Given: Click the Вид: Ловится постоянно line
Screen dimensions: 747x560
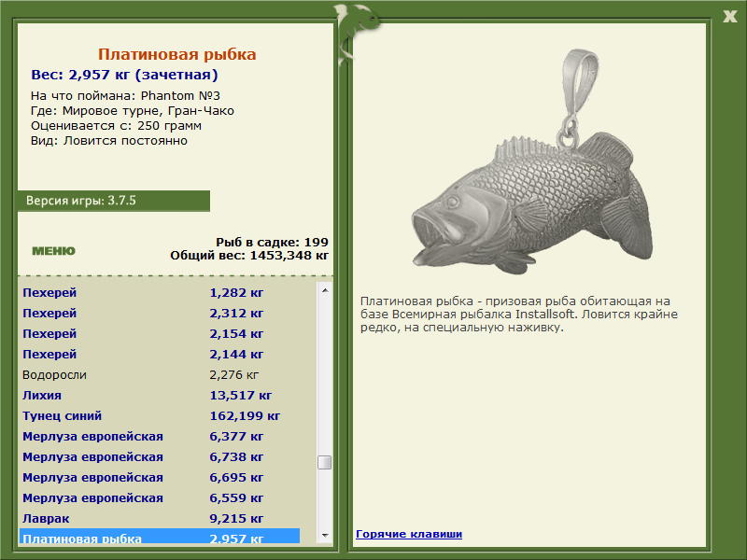Looking at the screenshot, I should (x=109, y=141).
